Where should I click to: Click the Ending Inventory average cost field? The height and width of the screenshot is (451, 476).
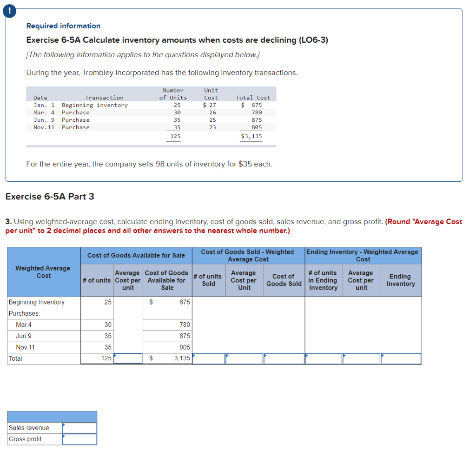pyautogui.click(x=362, y=358)
